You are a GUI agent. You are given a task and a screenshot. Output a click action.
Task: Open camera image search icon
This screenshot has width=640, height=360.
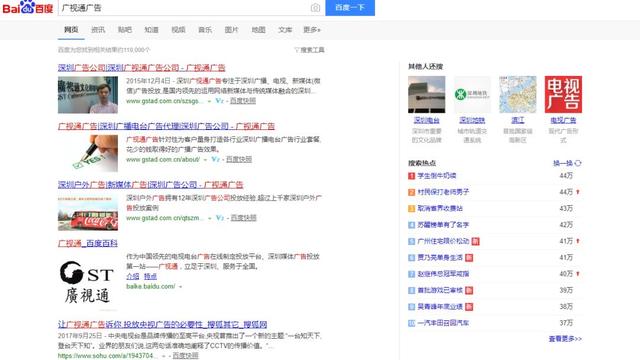(x=315, y=8)
